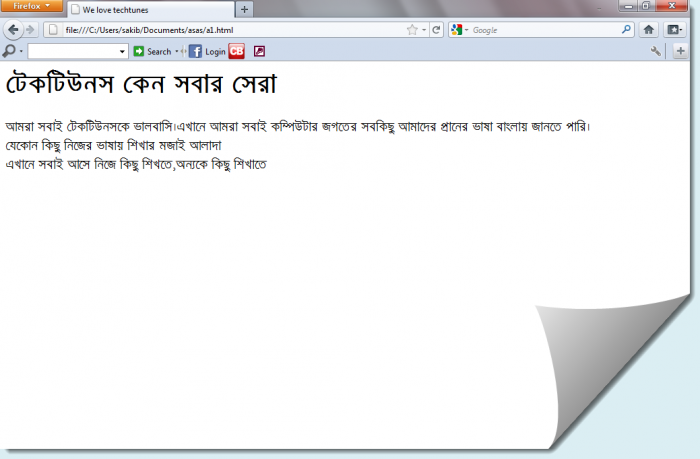Bookmark the page with the star icon
The height and width of the screenshot is (459, 700).
coord(412,30)
